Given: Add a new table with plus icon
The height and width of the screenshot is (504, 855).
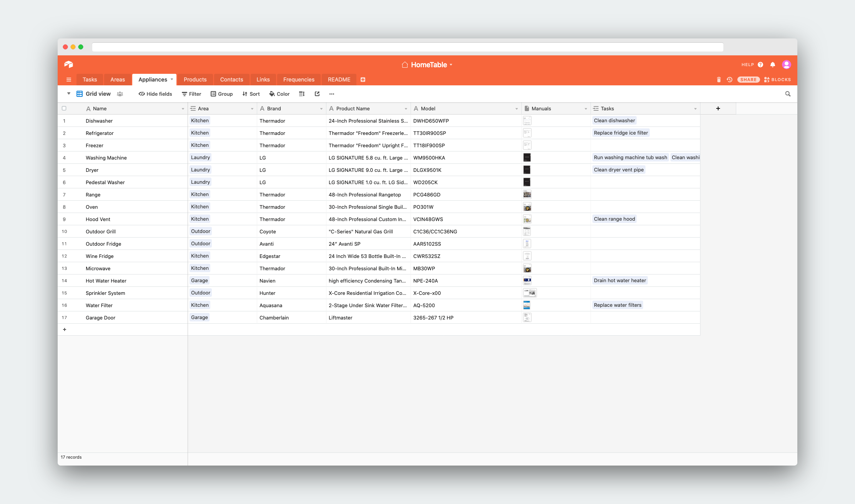Looking at the screenshot, I should [363, 80].
